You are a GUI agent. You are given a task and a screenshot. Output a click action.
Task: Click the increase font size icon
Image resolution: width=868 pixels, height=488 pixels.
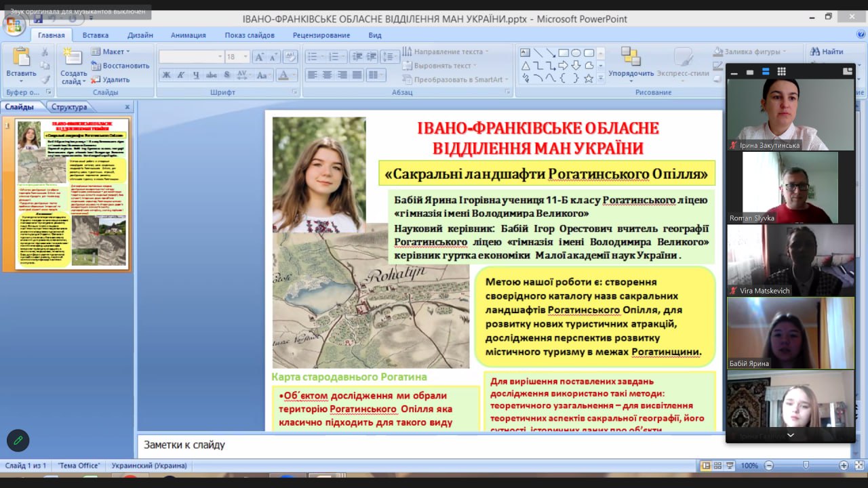tap(259, 57)
